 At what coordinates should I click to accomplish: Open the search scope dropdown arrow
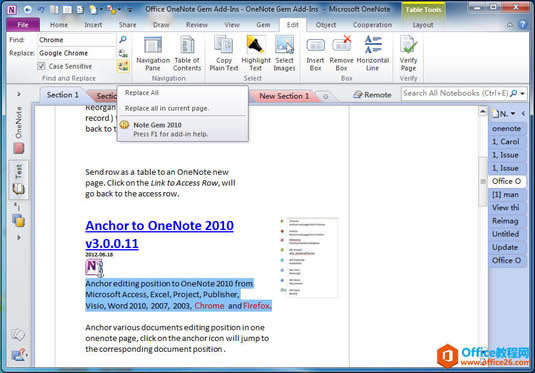point(522,94)
